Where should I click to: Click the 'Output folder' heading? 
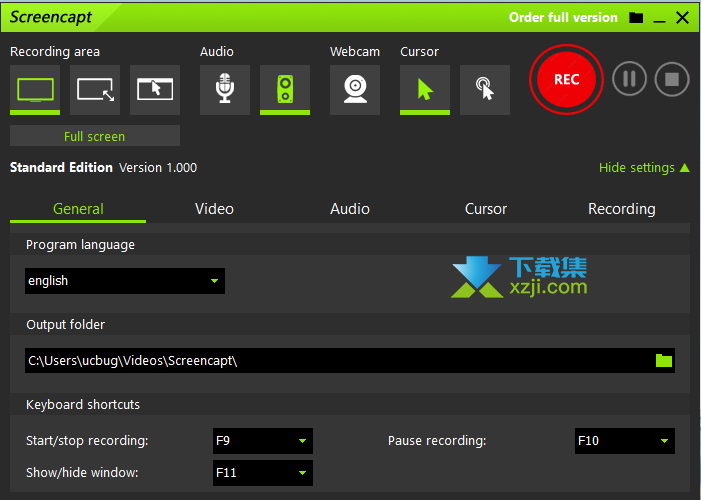66,325
